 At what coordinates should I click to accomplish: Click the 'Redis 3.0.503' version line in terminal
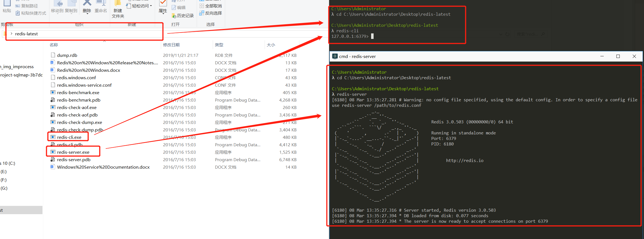pos(472,122)
